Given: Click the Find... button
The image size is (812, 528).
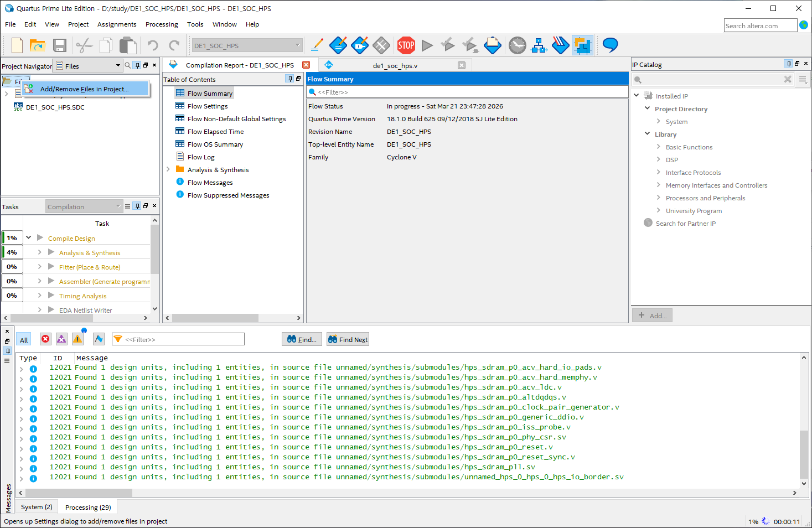Looking at the screenshot, I should [x=302, y=339].
